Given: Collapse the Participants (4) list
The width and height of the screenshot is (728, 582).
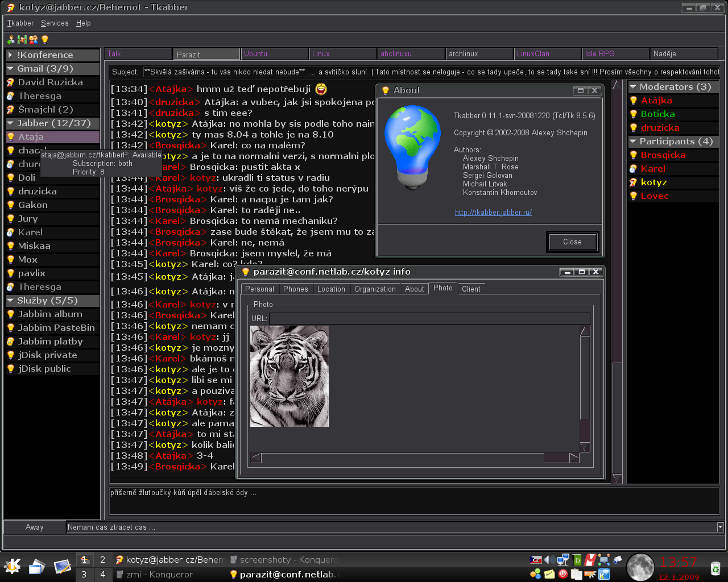Looking at the screenshot, I should click(632, 142).
